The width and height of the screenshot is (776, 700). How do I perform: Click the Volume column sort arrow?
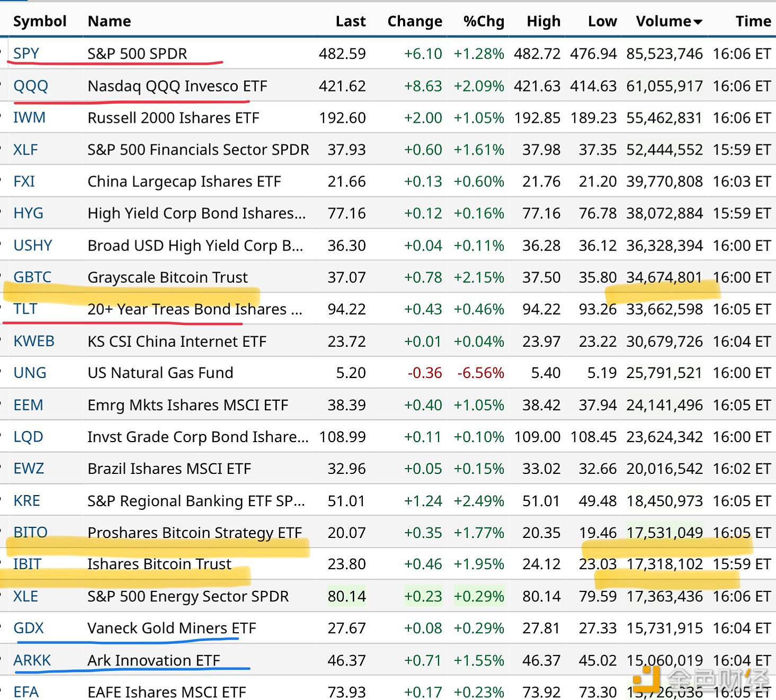[698, 22]
